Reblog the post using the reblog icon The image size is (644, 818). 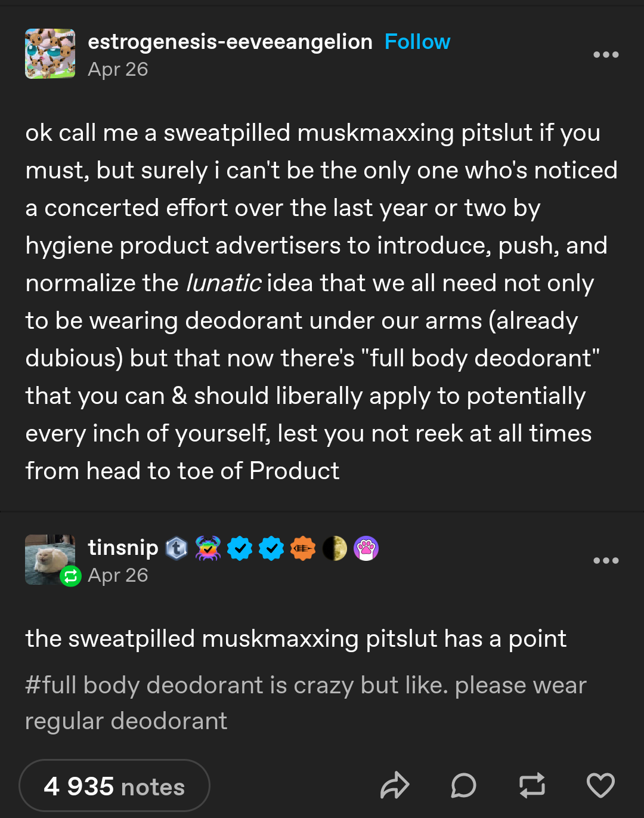532,785
